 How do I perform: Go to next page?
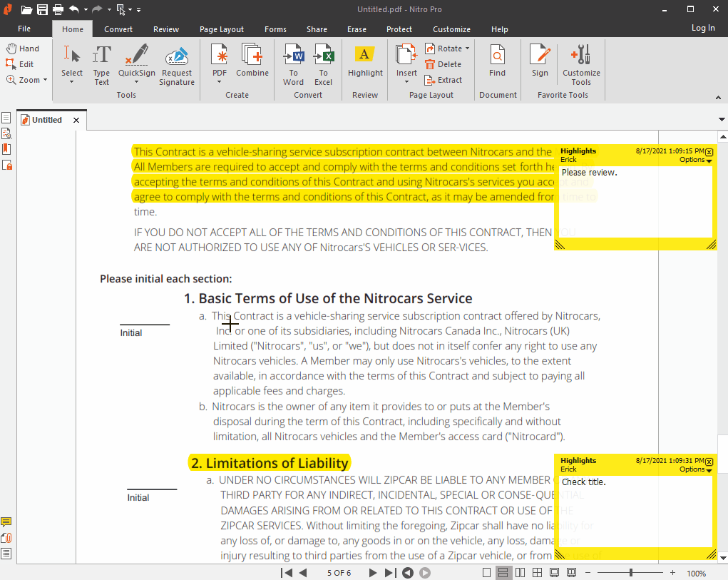pos(372,573)
